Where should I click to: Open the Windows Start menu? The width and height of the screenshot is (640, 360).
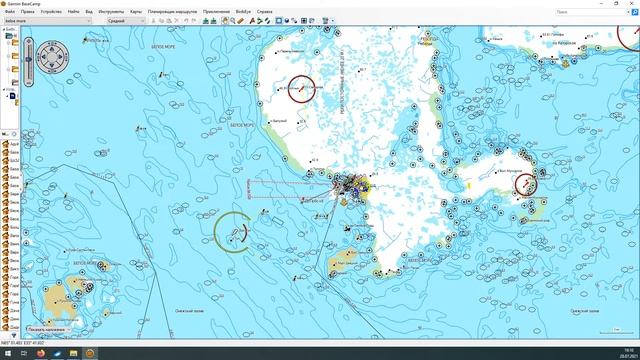point(7,353)
